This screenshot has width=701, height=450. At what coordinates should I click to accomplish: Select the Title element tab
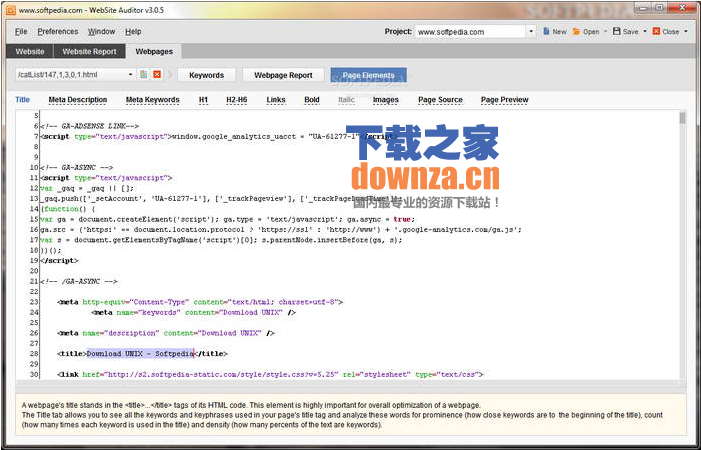[23, 100]
